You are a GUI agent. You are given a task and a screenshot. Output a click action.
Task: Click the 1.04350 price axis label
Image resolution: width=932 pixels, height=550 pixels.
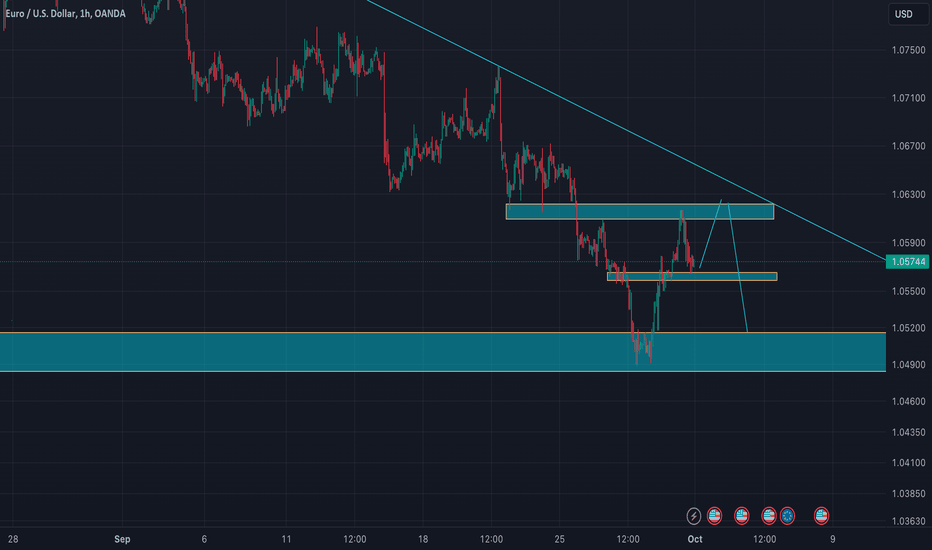click(908, 432)
